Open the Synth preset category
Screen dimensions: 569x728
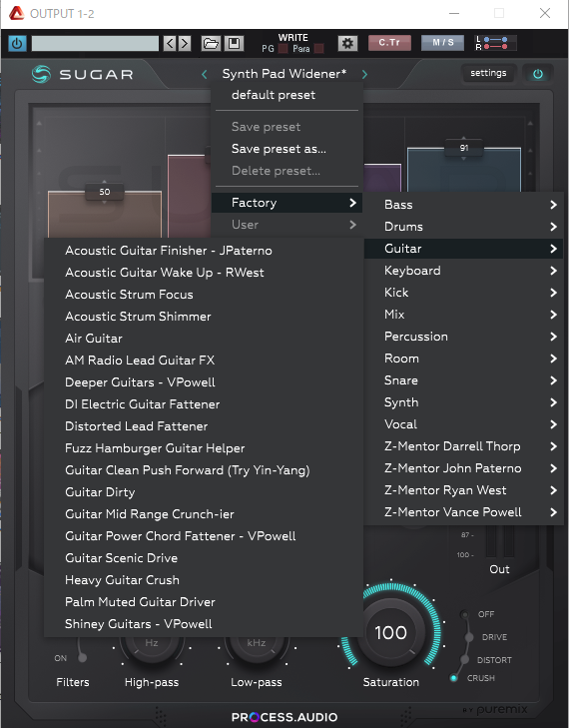click(x=464, y=402)
